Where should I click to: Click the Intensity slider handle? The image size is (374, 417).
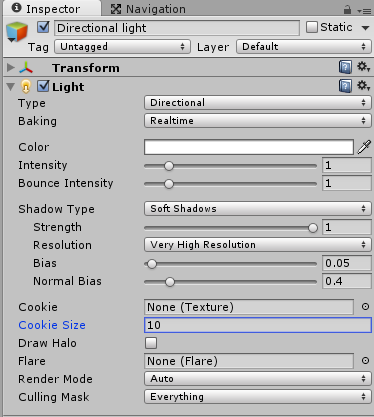pyautogui.click(x=169, y=166)
